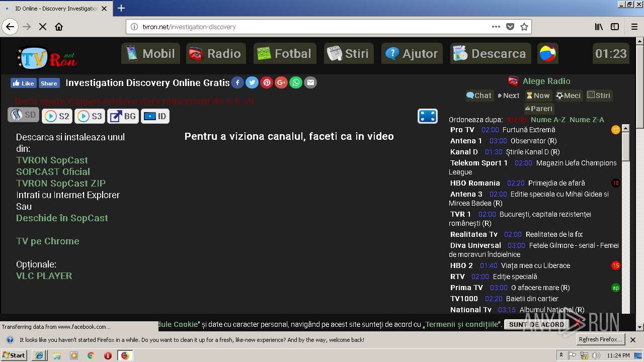Open Prima TV channel

pyautogui.click(x=466, y=288)
